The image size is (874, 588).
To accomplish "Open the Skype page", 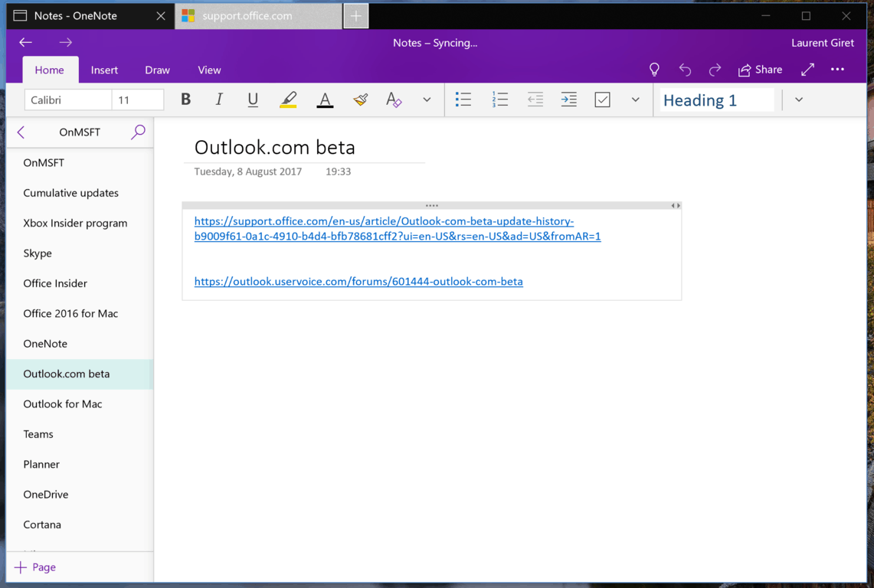I will [80, 253].
